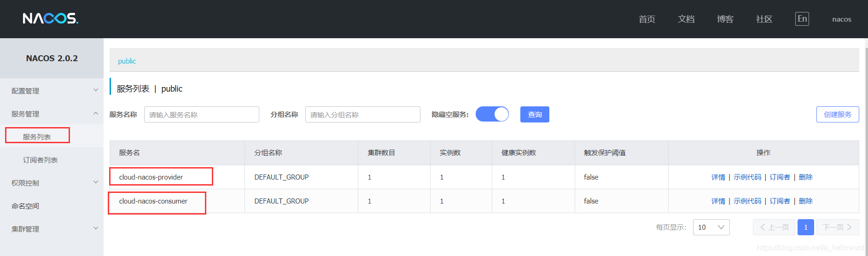Screen dimensions: 868x256
Task: Click 删除 for cloud-nacos-consumer
Action: click(806, 201)
